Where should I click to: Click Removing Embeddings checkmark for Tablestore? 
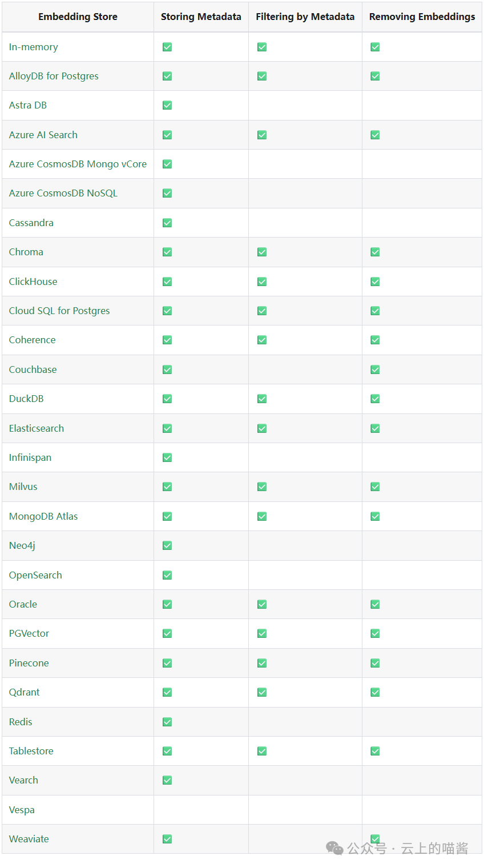[375, 751]
